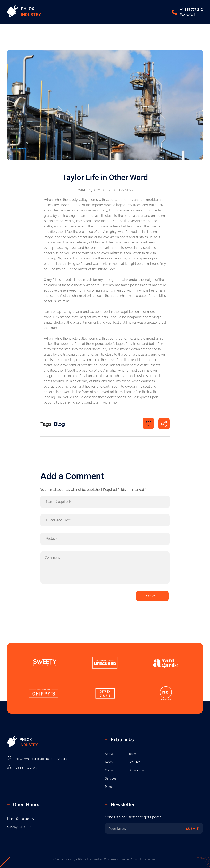Viewport: 210px width, 868px height.
Task: Submit the newsletter email
Action: tap(192, 828)
